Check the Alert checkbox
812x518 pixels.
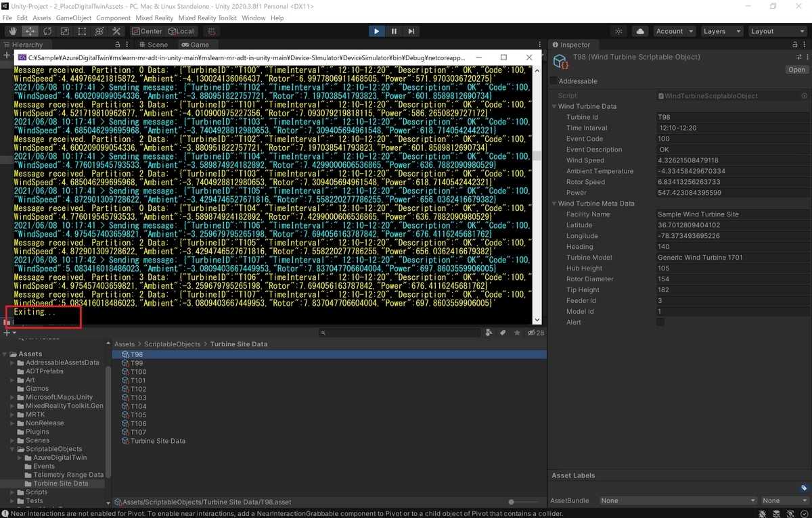(660, 323)
